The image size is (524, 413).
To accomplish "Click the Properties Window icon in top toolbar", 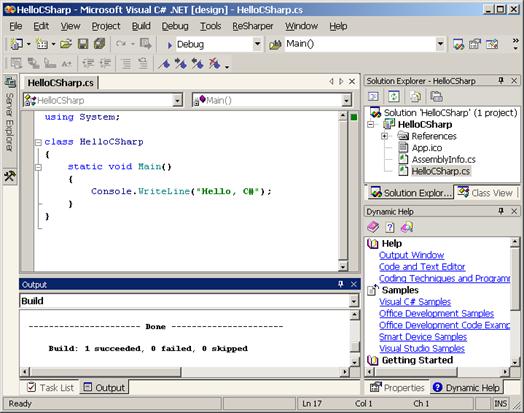I will (x=475, y=44).
